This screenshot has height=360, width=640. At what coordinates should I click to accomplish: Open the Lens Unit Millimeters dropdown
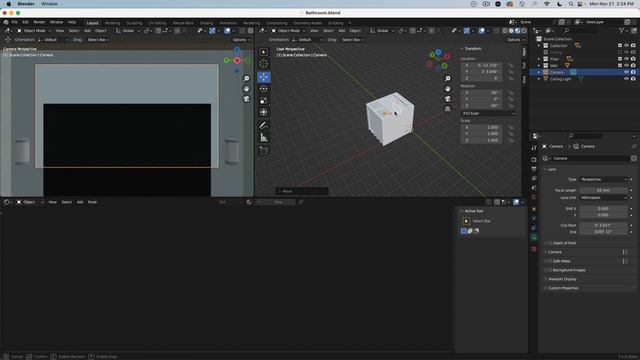[603, 198]
